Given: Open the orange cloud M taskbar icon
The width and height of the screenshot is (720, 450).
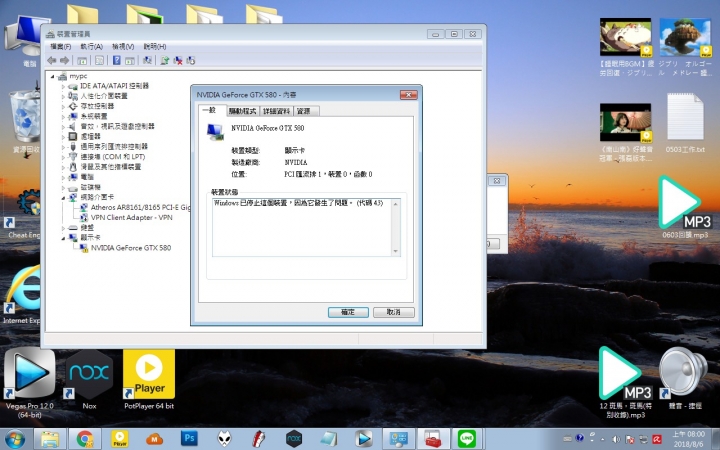Looking at the screenshot, I should click(155, 439).
